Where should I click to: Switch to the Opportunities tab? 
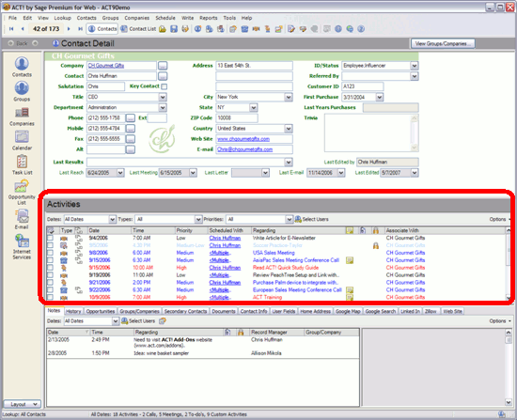click(x=101, y=311)
